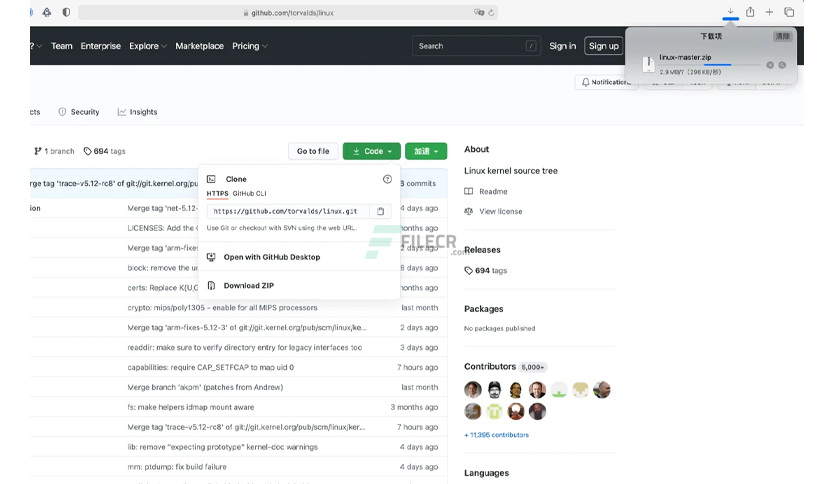Expand the Explore menu in header
The width and height of the screenshot is (836, 484).
click(x=148, y=46)
